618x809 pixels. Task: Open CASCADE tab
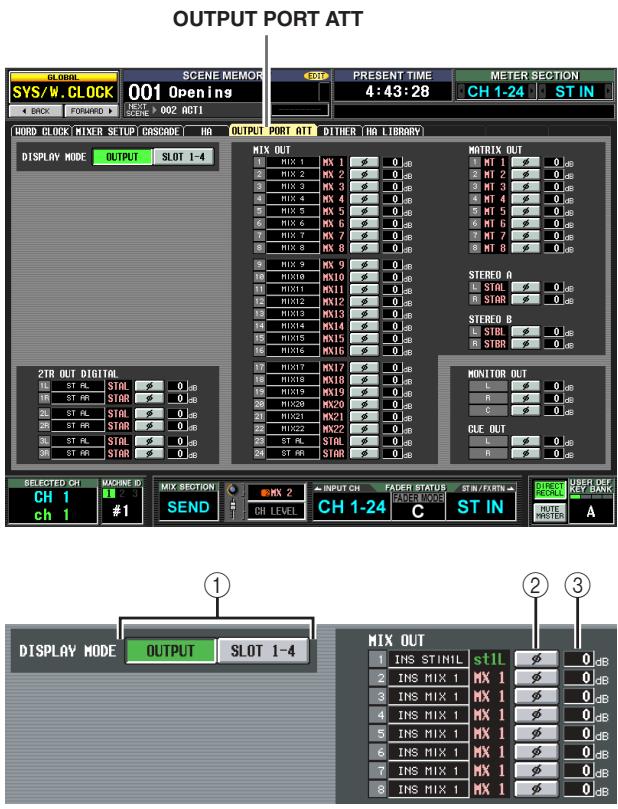pos(161,132)
